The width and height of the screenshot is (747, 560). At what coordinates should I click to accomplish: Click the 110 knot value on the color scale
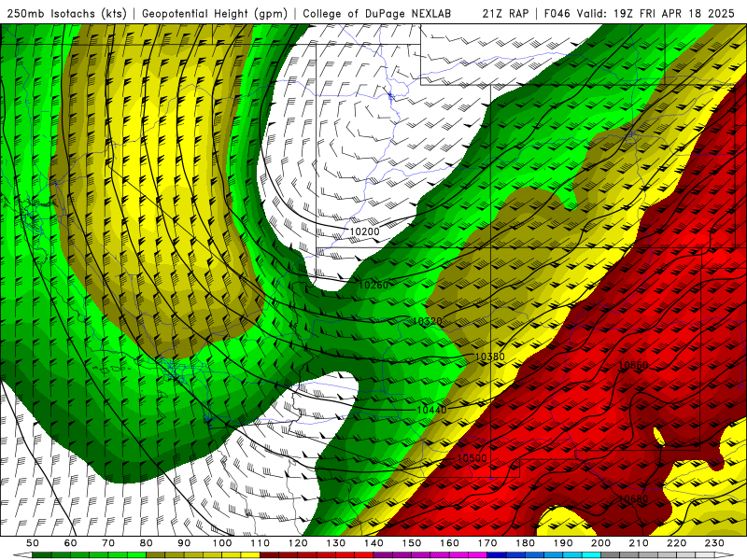261,543
